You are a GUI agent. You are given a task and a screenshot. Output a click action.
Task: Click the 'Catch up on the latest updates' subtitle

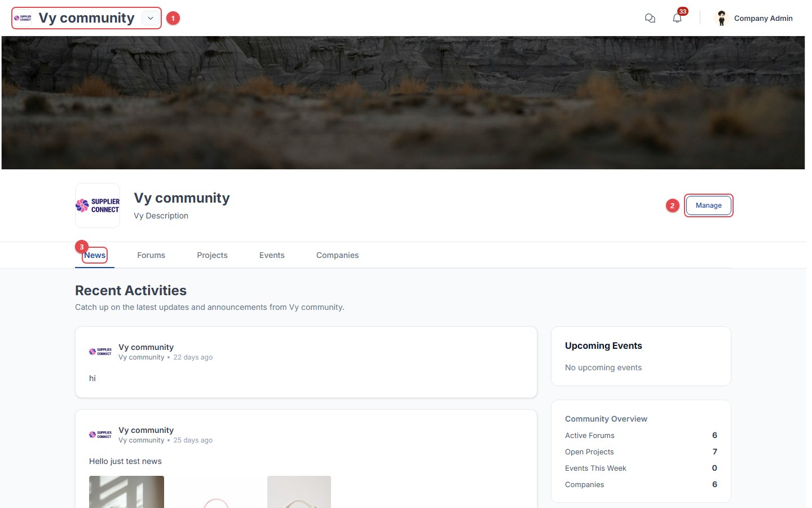coord(210,307)
